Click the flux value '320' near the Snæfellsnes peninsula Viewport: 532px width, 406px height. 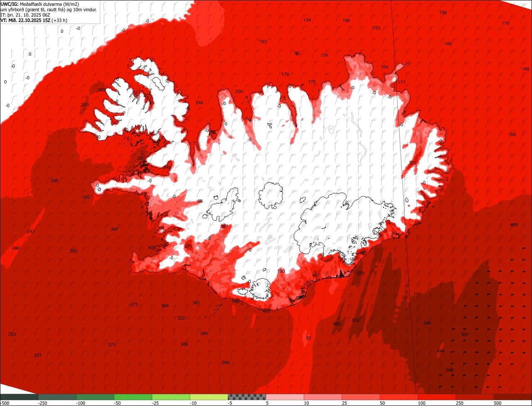pos(86,197)
